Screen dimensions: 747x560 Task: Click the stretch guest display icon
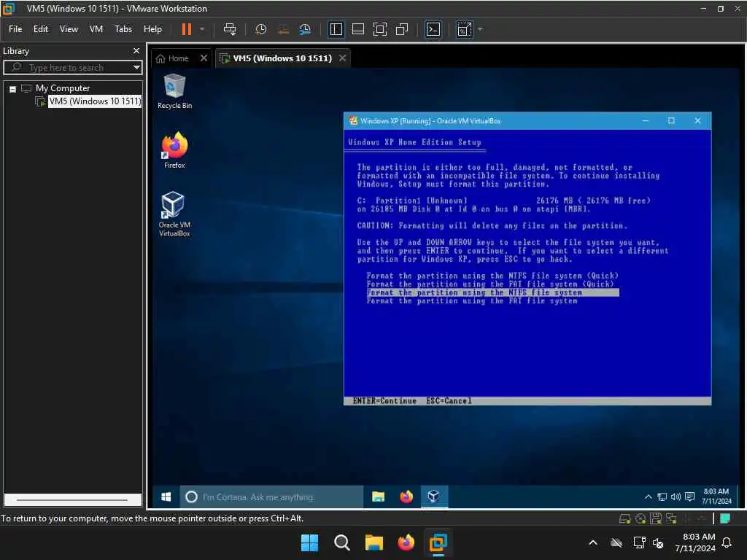(464, 29)
